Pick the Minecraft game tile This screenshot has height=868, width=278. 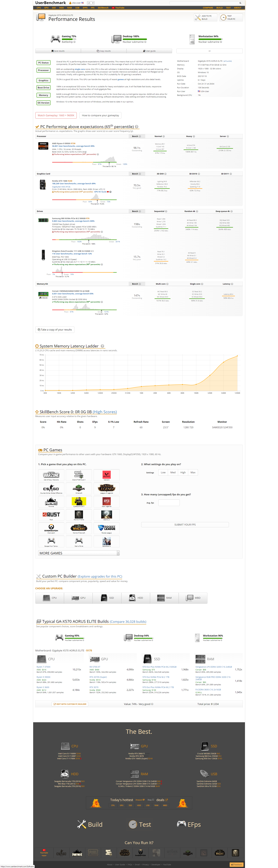click(x=79, y=488)
